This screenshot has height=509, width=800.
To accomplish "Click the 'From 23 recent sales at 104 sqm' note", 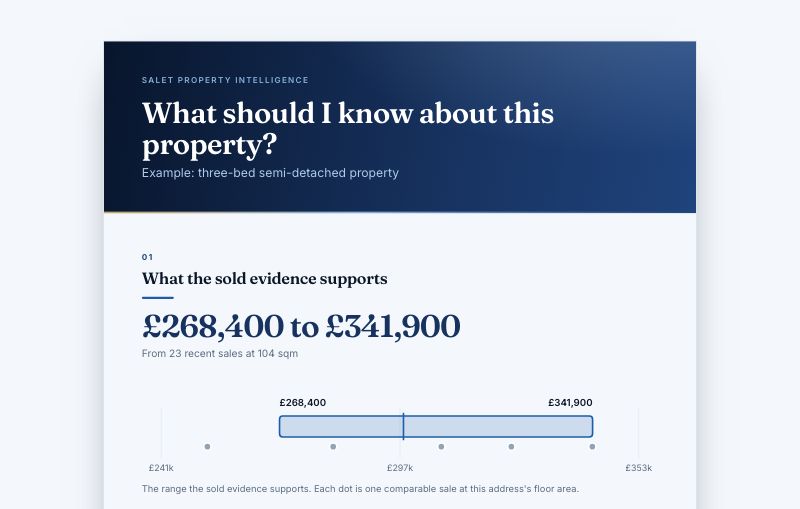I will point(220,353).
